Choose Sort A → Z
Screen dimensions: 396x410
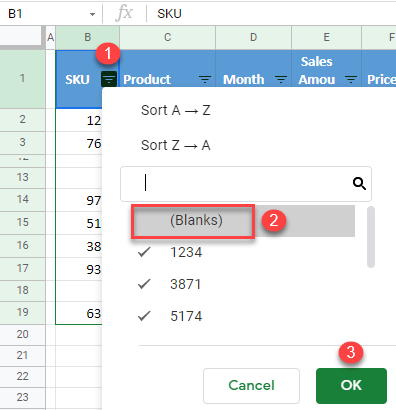click(176, 110)
